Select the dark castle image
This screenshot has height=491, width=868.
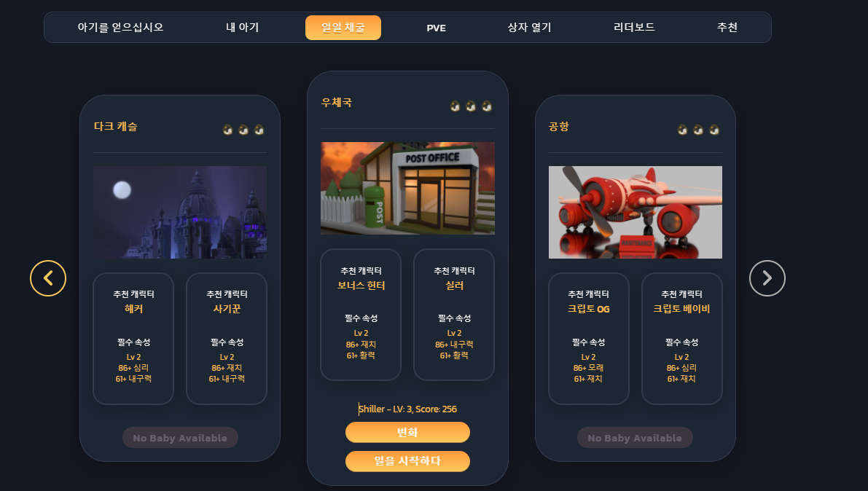tap(180, 212)
